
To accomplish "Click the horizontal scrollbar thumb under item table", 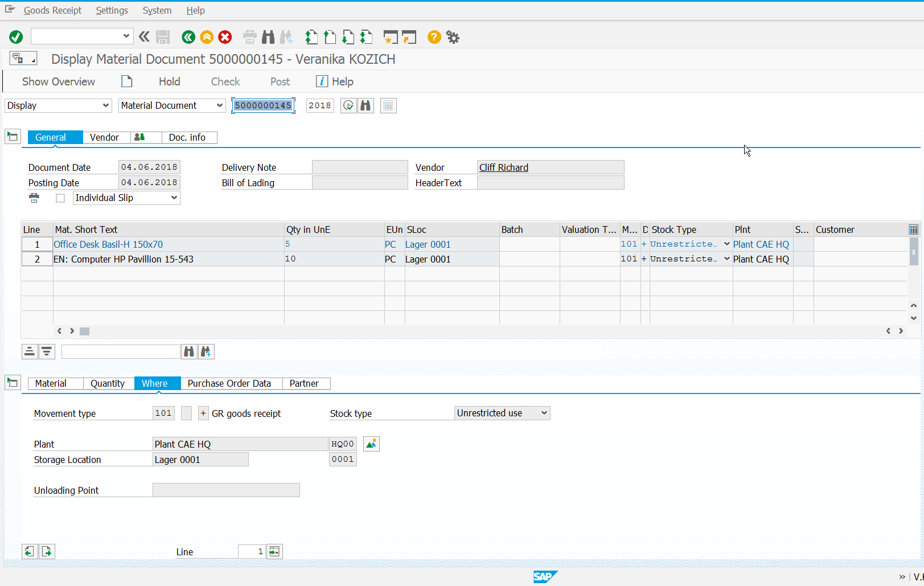I will click(84, 331).
